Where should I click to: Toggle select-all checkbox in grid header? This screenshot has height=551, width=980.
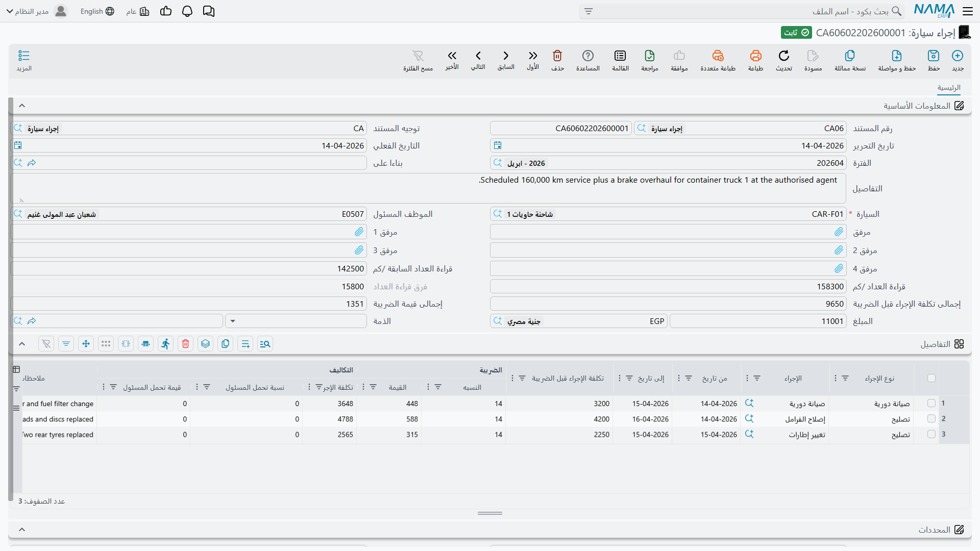click(932, 378)
